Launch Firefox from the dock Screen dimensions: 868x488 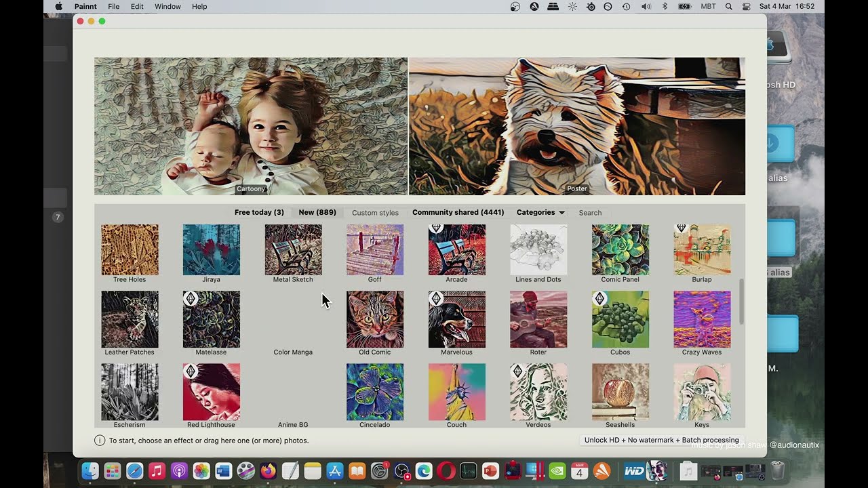pos(268,470)
